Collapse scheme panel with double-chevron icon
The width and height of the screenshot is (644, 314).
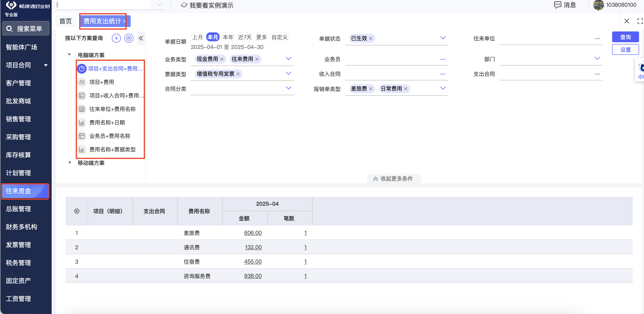(x=141, y=38)
